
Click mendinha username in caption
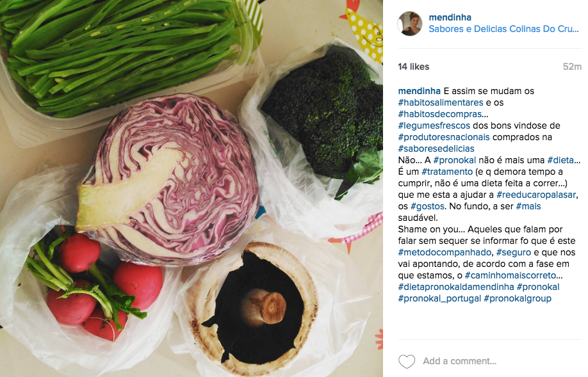[x=420, y=91]
